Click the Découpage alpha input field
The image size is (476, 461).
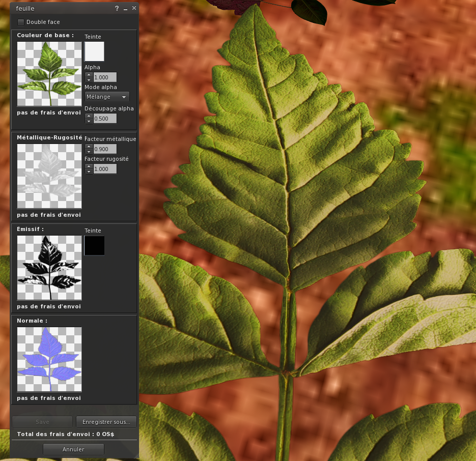(105, 119)
